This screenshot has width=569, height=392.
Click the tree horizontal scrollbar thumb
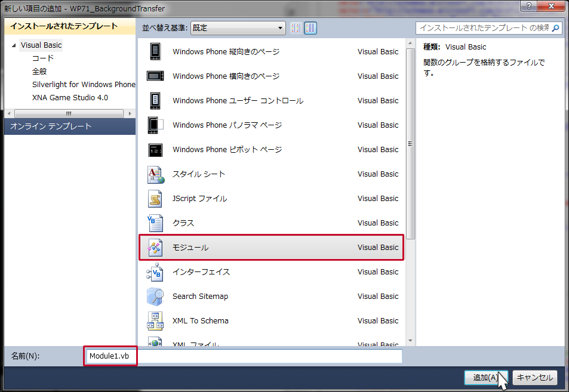click(x=69, y=113)
